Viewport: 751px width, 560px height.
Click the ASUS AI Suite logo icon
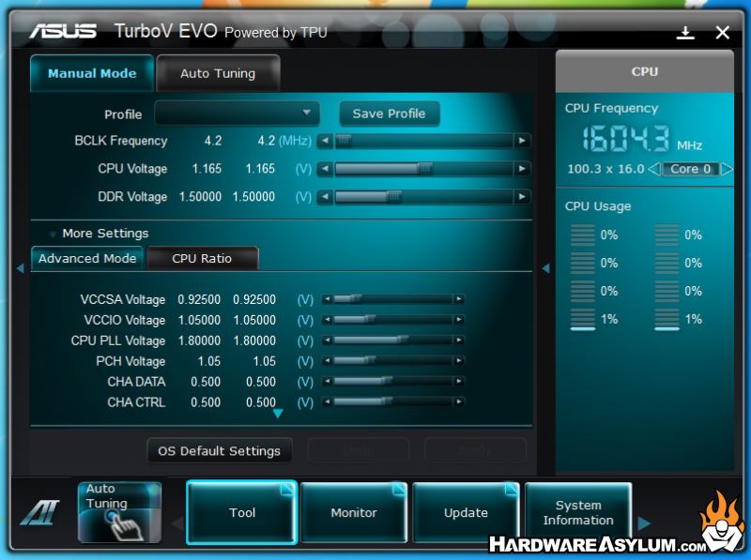[39, 512]
